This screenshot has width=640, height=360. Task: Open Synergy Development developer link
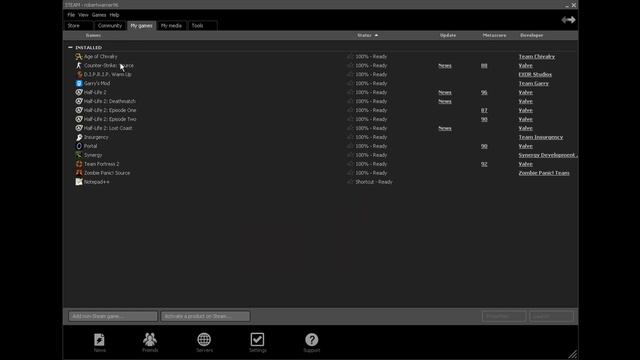(x=548, y=155)
